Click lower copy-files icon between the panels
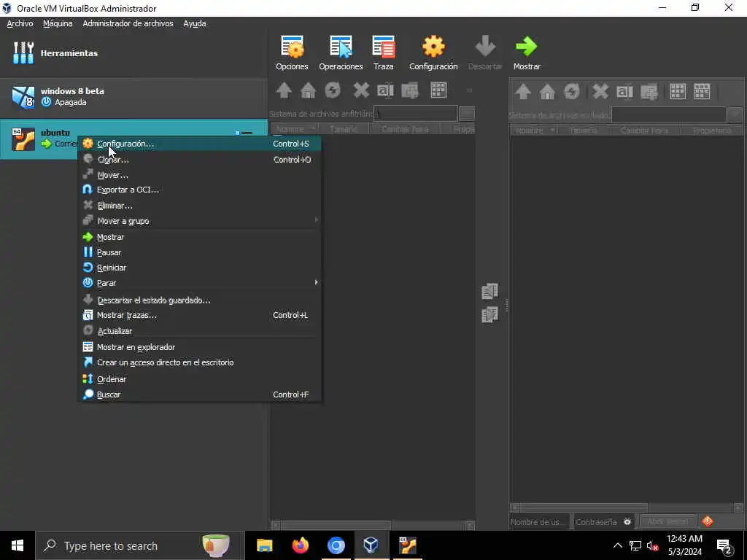The height and width of the screenshot is (560, 747). 489,315
